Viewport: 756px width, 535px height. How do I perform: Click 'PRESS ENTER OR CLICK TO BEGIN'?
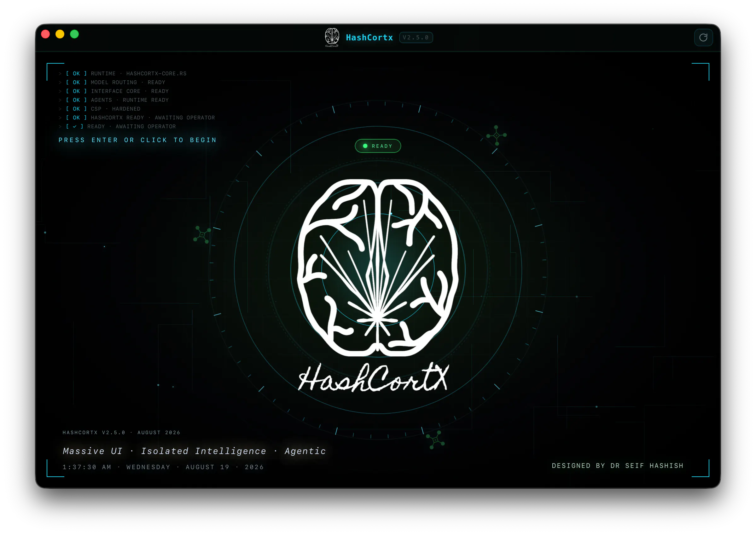137,140
